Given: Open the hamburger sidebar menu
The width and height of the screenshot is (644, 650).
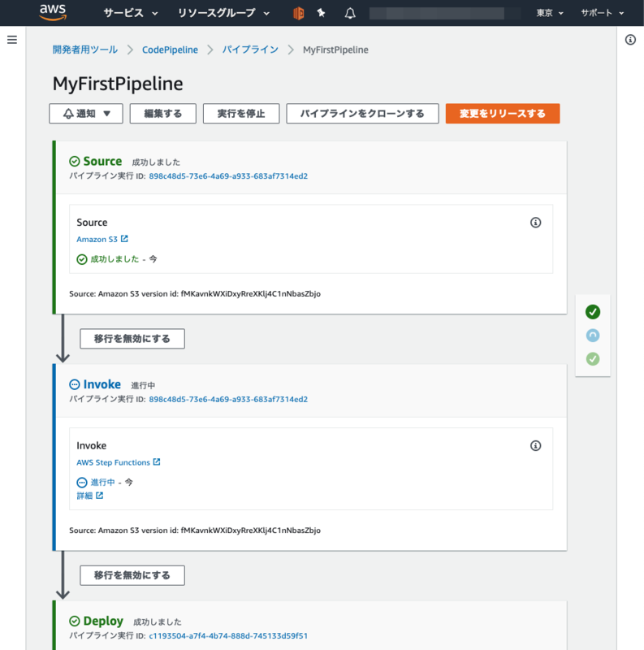Looking at the screenshot, I should 12,39.
